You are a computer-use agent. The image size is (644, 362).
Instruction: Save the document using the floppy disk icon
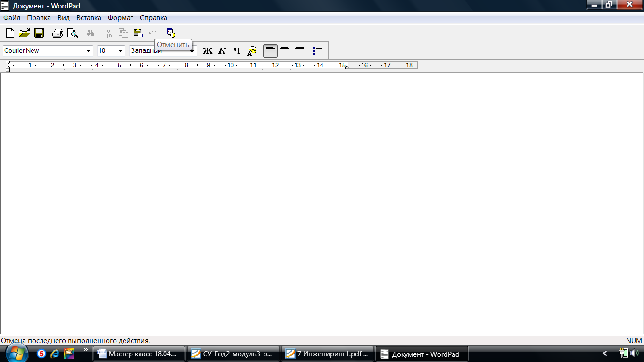click(x=39, y=33)
